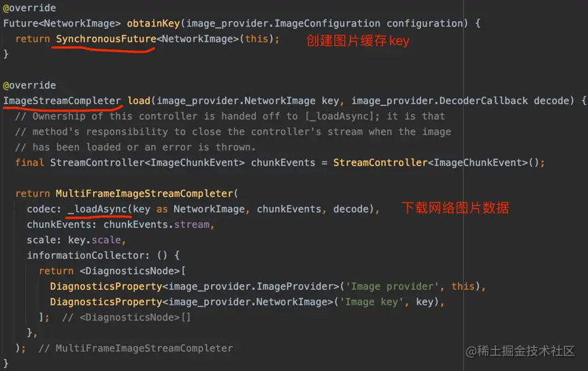Click the 'Image provider' string literal
Image resolution: width=588 pixels, height=371 pixels.
[x=392, y=287]
